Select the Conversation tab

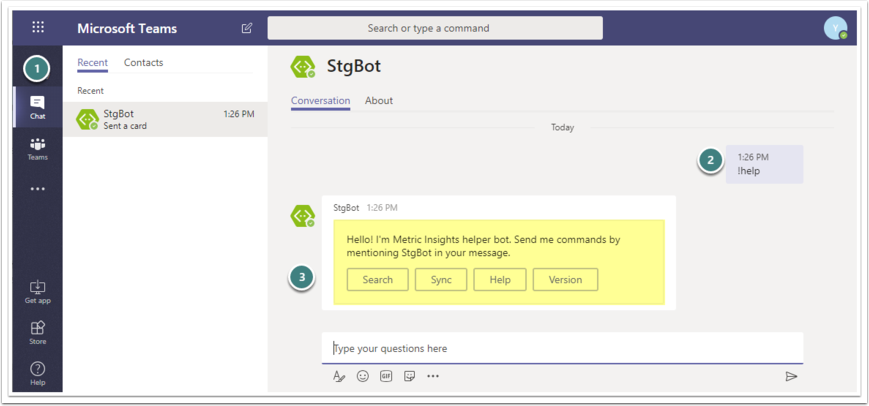pos(320,101)
